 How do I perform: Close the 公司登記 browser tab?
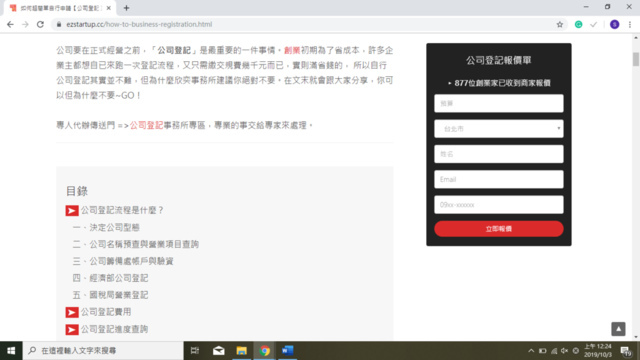[108, 8]
